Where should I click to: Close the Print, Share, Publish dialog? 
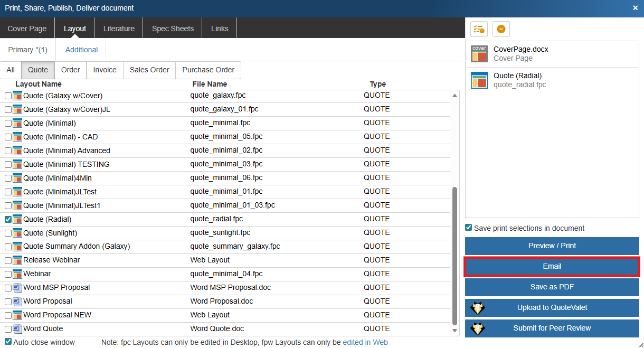pos(635,8)
